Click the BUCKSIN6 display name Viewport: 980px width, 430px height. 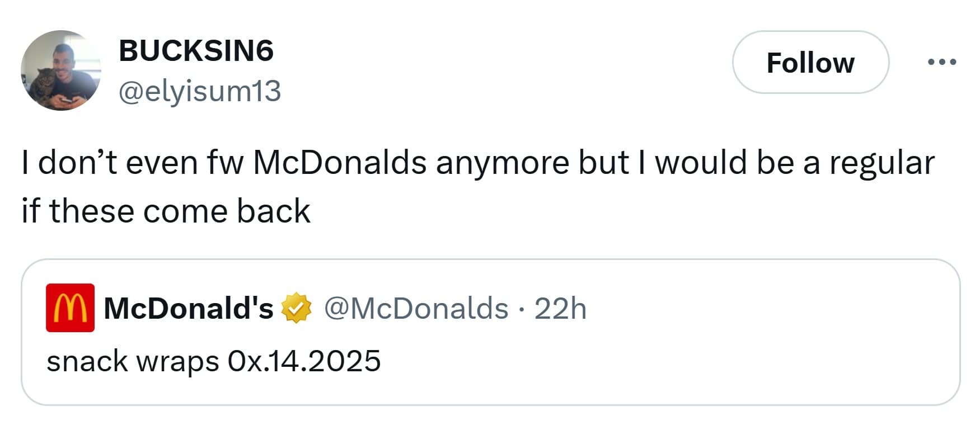coord(197,50)
